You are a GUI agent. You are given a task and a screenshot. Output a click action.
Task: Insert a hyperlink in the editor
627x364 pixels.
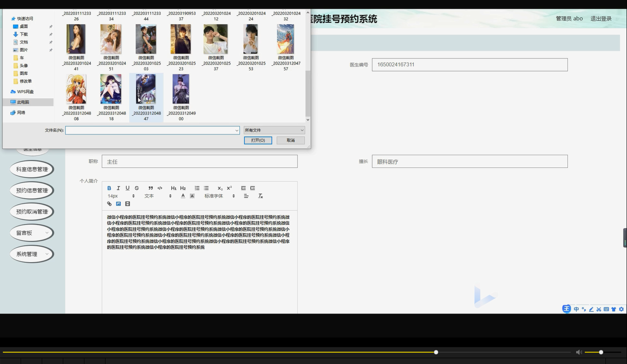point(109,204)
